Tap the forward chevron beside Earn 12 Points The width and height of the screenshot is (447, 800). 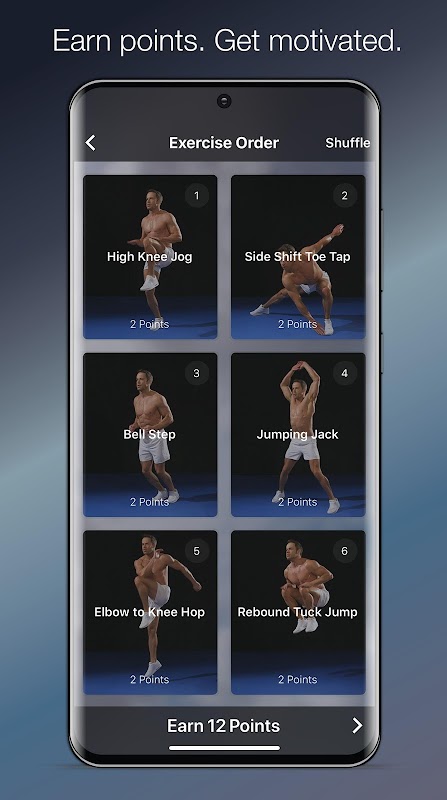tap(357, 725)
